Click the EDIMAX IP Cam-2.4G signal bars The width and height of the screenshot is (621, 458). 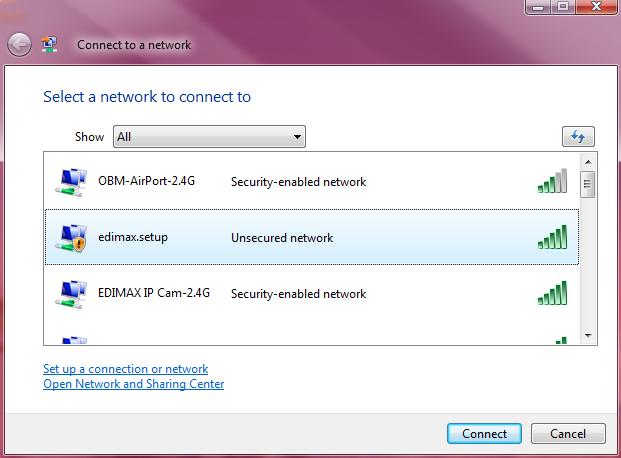pyautogui.click(x=552, y=293)
